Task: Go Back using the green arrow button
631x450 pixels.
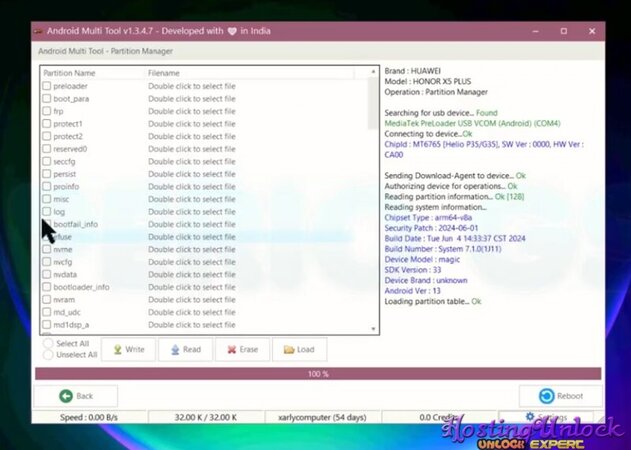Action: (75, 396)
